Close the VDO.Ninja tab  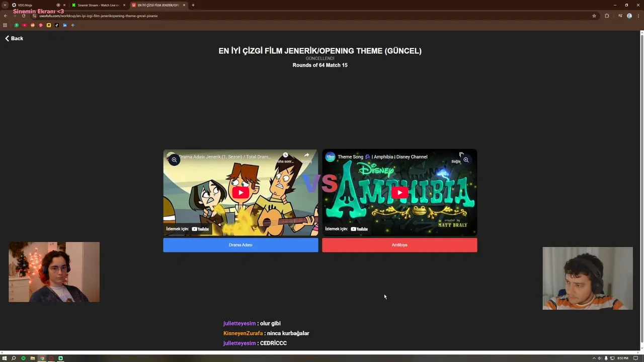[64, 5]
